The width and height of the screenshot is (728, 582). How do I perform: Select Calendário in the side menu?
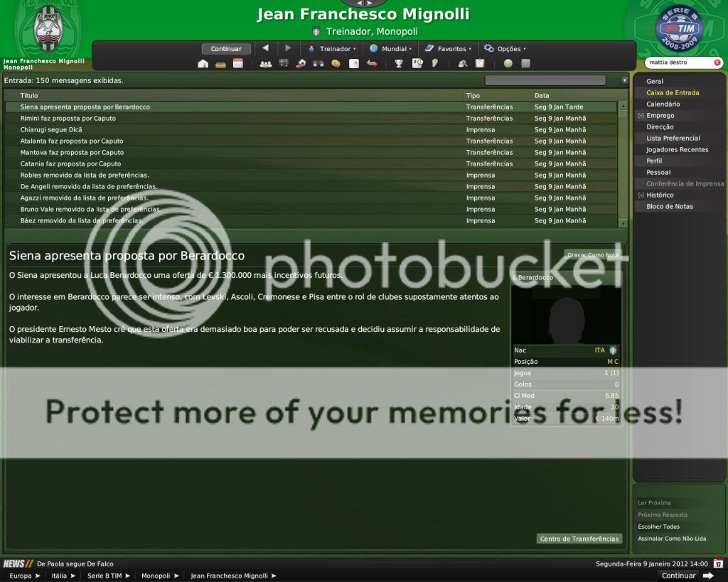click(663, 104)
